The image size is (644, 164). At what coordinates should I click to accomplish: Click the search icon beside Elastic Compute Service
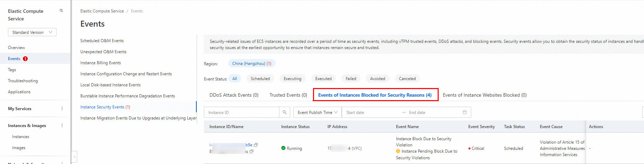(61, 11)
